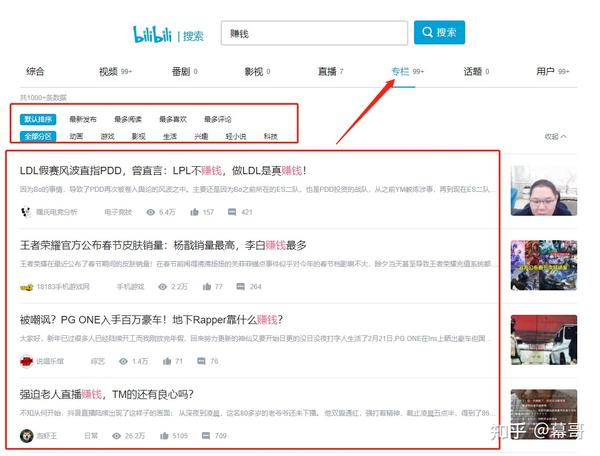This screenshot has width=600, height=456.
Task: Filter articles by 影视 category
Action: (138, 136)
